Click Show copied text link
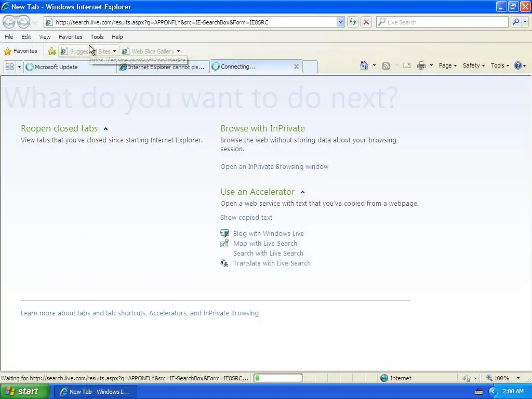Viewport: 532px width, 399px height. pyautogui.click(x=246, y=218)
